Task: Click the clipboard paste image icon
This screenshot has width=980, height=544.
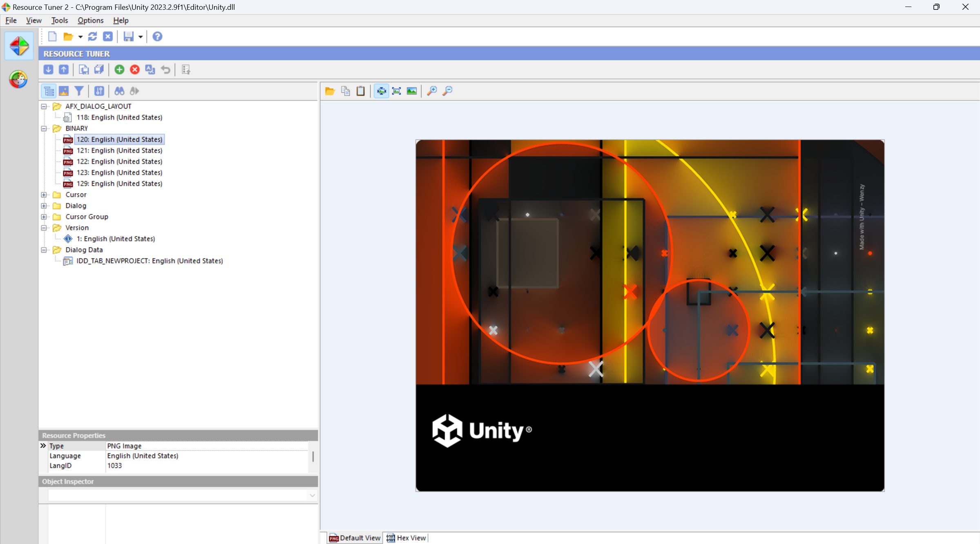Action: coord(360,91)
